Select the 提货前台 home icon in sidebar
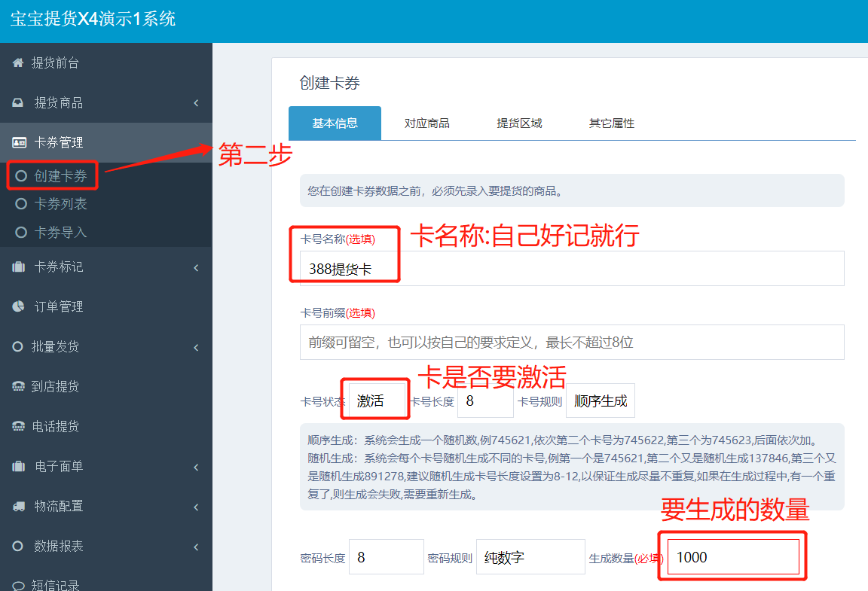The width and height of the screenshot is (868, 591). [17, 63]
